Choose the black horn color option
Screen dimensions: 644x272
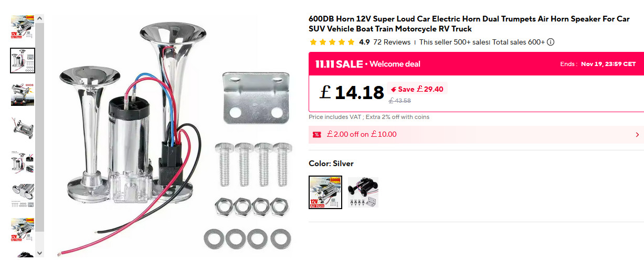point(363,192)
